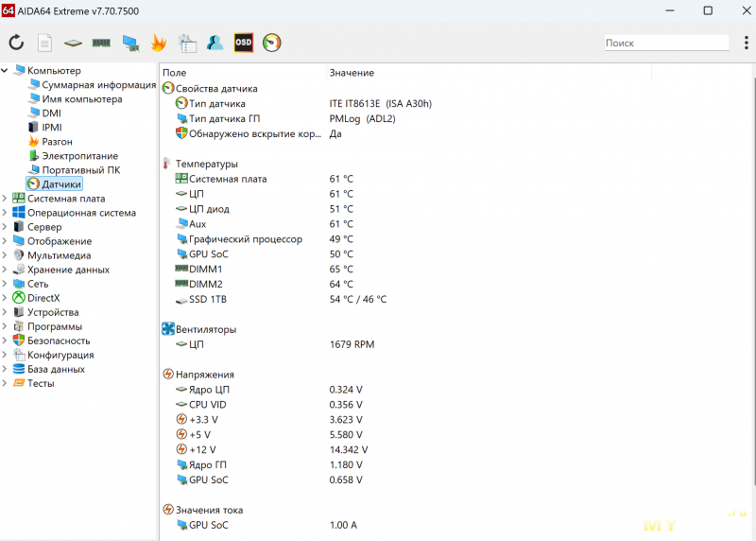Screen dimensions: 756x541
Task: Click the База данных icon
Action: pos(19,369)
